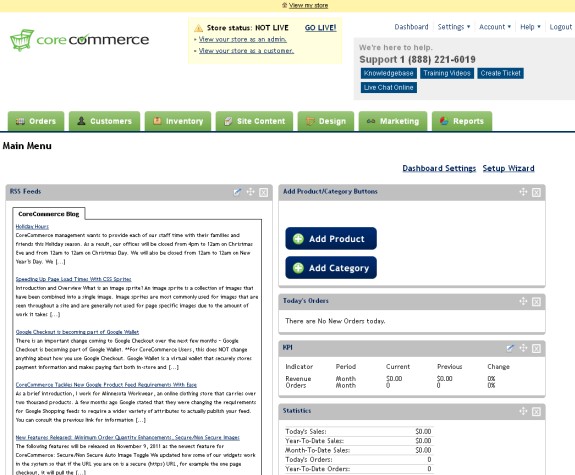Open the Reports tab label
Image resolution: width=575 pixels, height=475 pixels.
(x=468, y=121)
